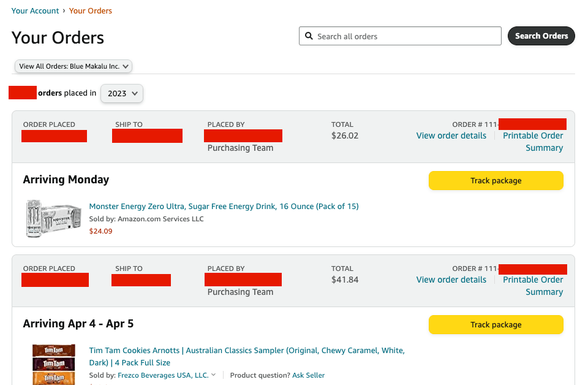The width and height of the screenshot is (588, 385).
Task: Click the Ask Seller link
Action: point(308,375)
